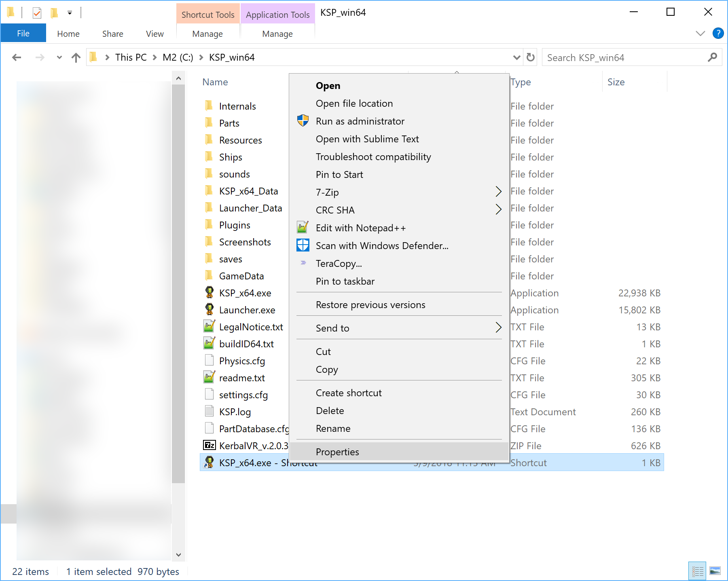The height and width of the screenshot is (581, 728).
Task: Choose Properties from the context menu
Action: pos(399,452)
